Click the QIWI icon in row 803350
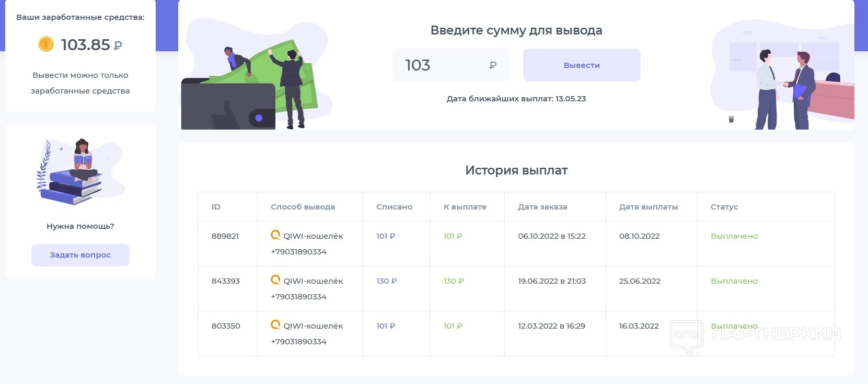868x384 pixels. 275,325
